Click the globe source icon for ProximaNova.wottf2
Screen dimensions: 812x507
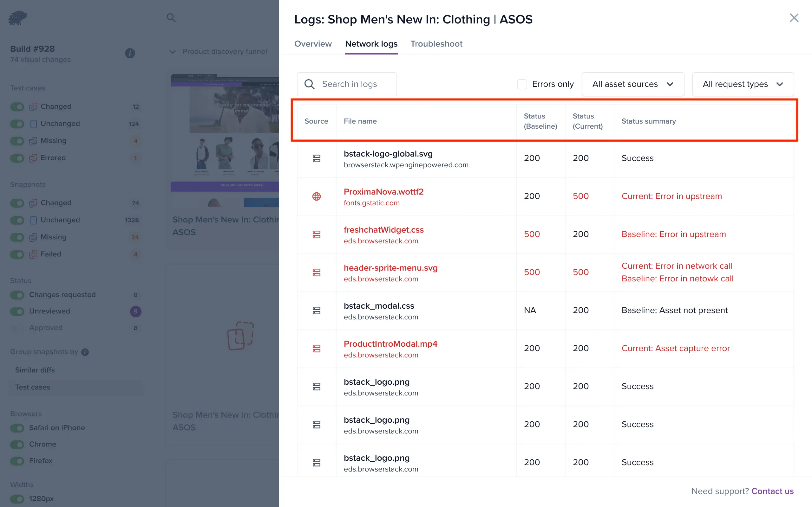coord(317,196)
